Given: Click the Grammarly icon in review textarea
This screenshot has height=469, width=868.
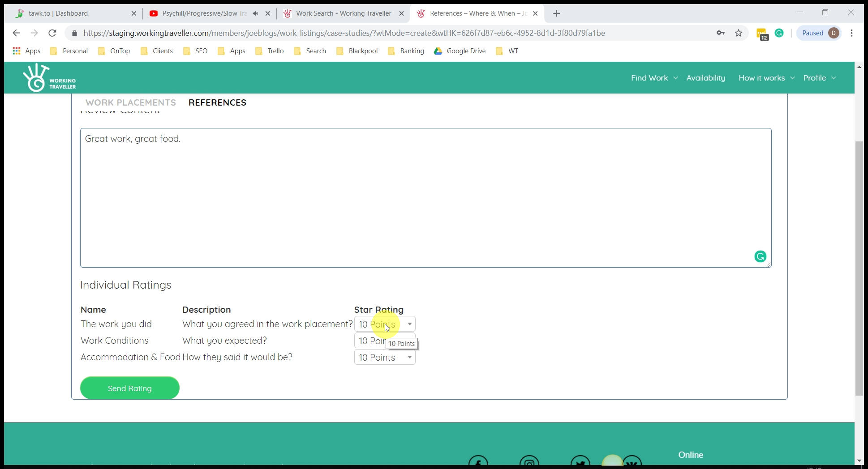Looking at the screenshot, I should tap(760, 256).
